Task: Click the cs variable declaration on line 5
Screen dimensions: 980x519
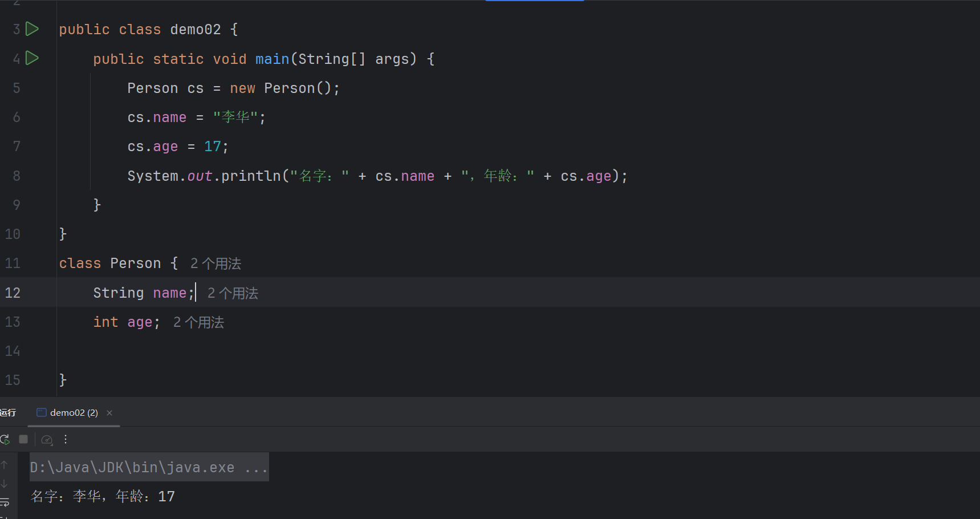Action: (x=196, y=88)
